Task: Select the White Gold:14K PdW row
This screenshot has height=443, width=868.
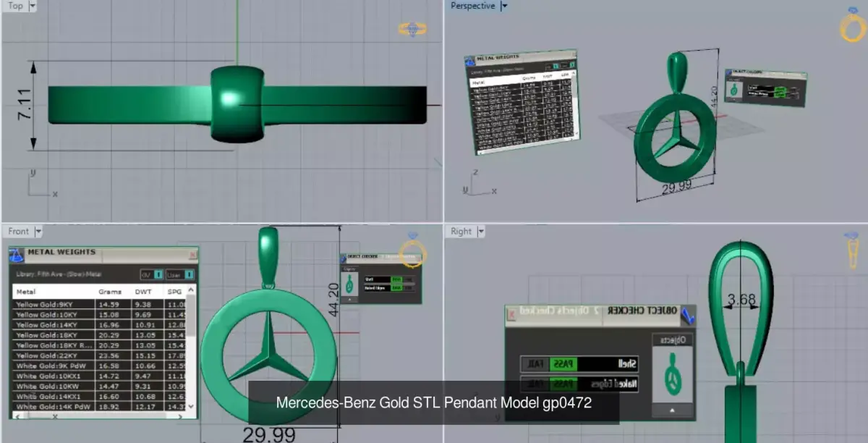Action: 99,407
